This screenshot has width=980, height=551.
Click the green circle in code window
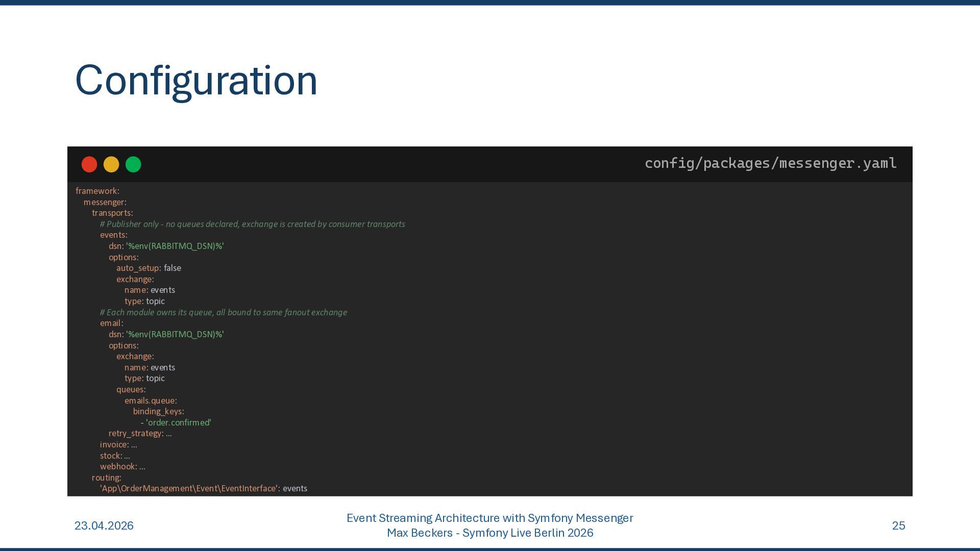click(x=133, y=164)
